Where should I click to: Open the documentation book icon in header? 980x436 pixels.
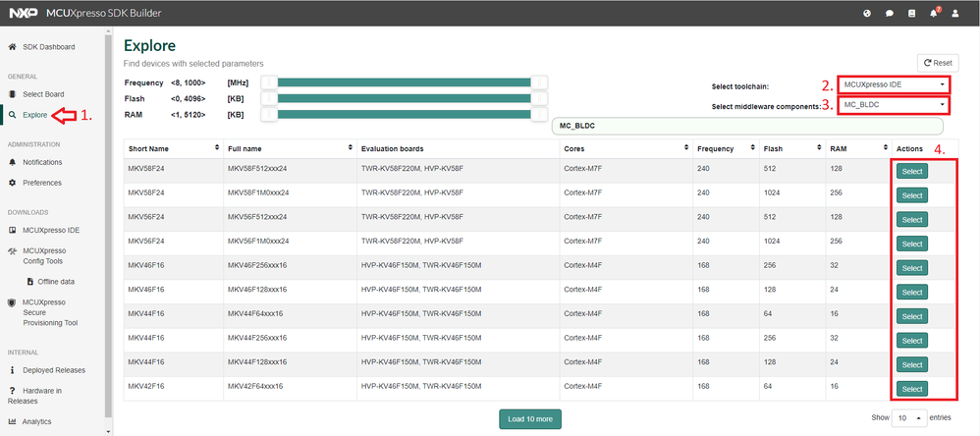point(911,13)
